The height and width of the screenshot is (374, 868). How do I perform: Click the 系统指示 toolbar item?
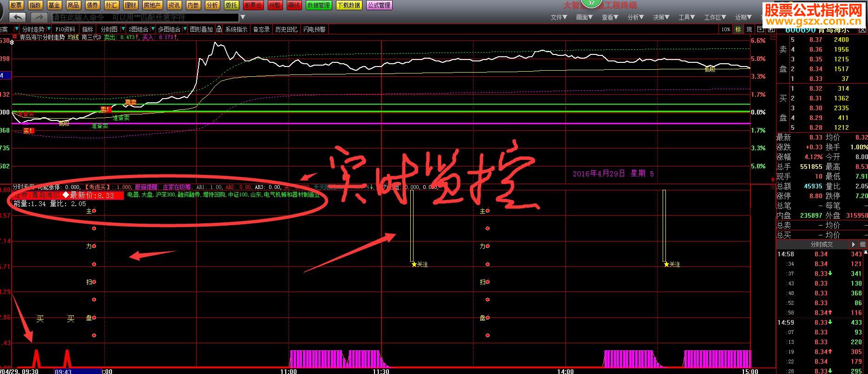pos(237,29)
